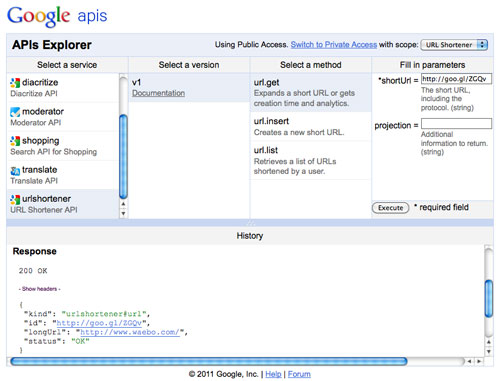The image size is (500, 381).
Task: Click the APIs Explorer heading
Action: (52, 45)
